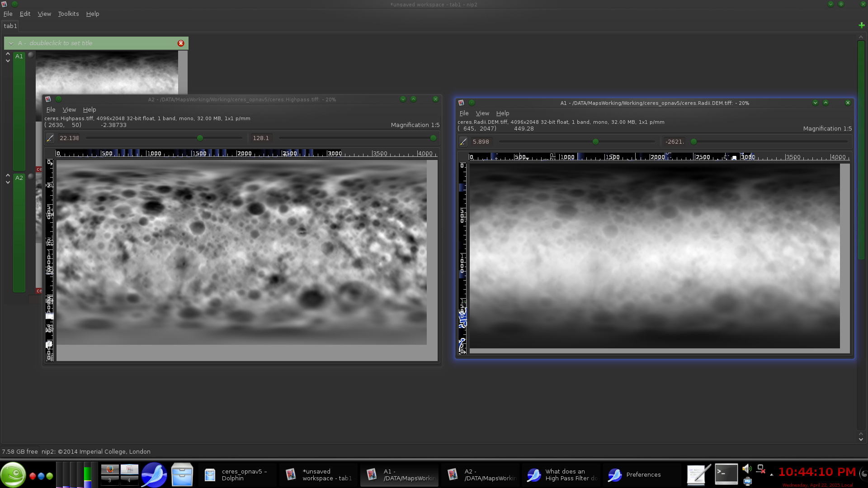
Task: Click the sticky pin dot in A1 window titlebar
Action: click(x=472, y=103)
